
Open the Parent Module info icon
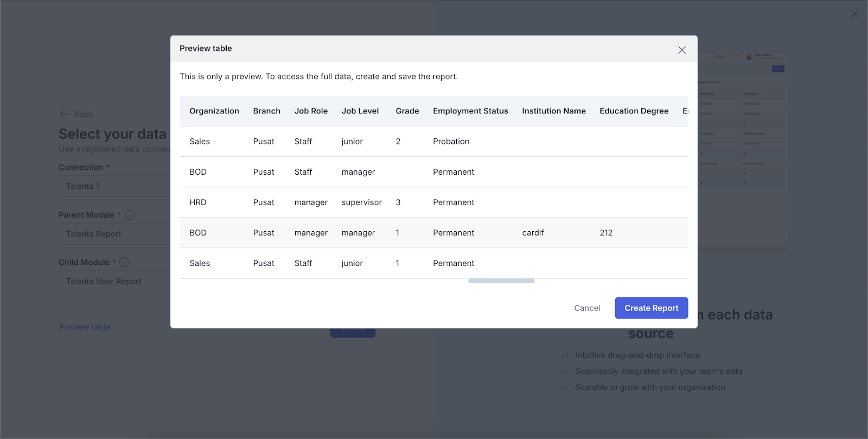pyautogui.click(x=130, y=215)
